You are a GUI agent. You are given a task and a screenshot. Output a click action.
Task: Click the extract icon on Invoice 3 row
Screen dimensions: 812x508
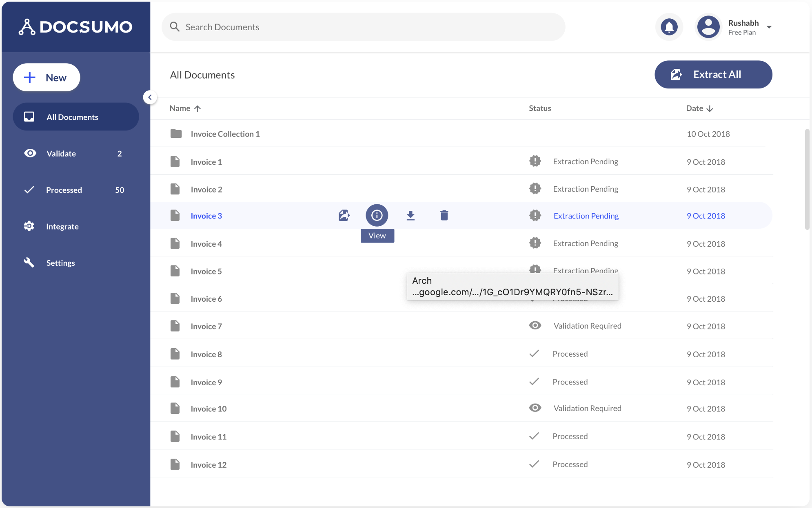pos(344,215)
